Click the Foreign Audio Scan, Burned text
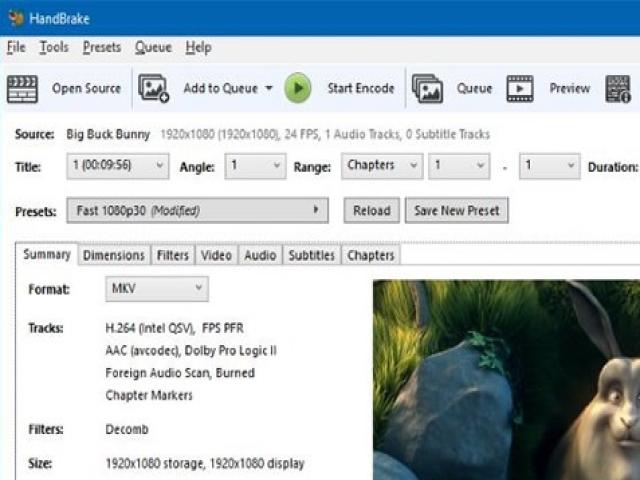 (180, 373)
